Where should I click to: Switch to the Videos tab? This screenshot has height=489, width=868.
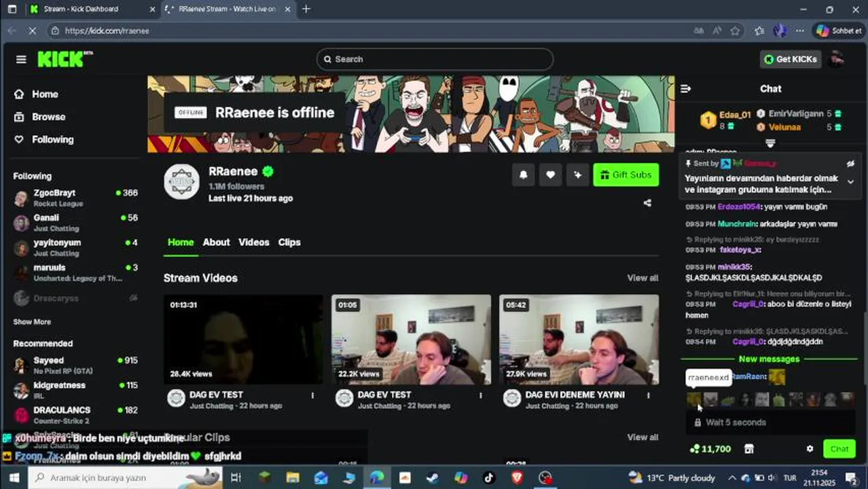pyautogui.click(x=253, y=242)
